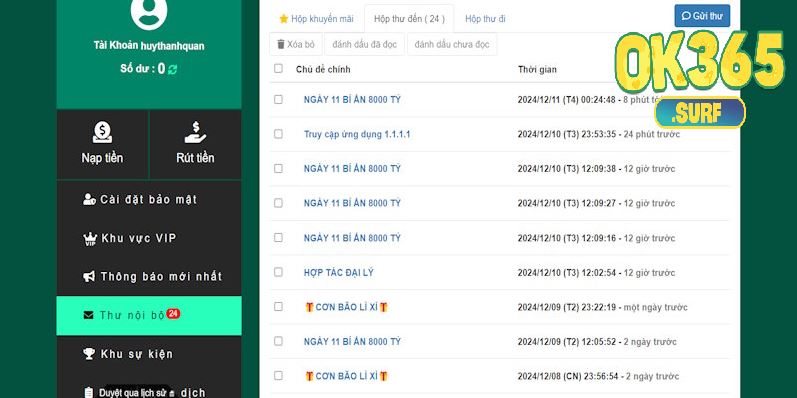The width and height of the screenshot is (797, 398).
Task: Select the Hộp thư đến (24) tab
Action: [409, 19]
